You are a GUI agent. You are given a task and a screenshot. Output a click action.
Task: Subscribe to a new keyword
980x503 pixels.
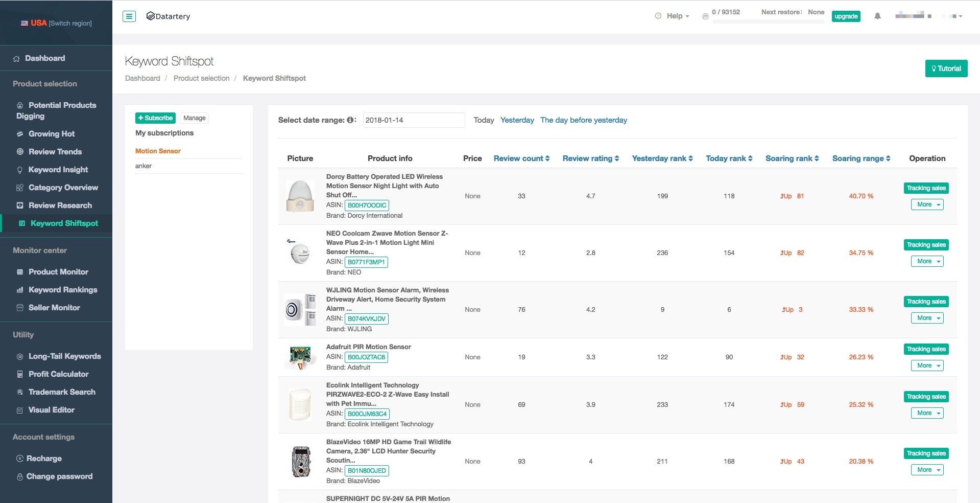click(x=155, y=118)
